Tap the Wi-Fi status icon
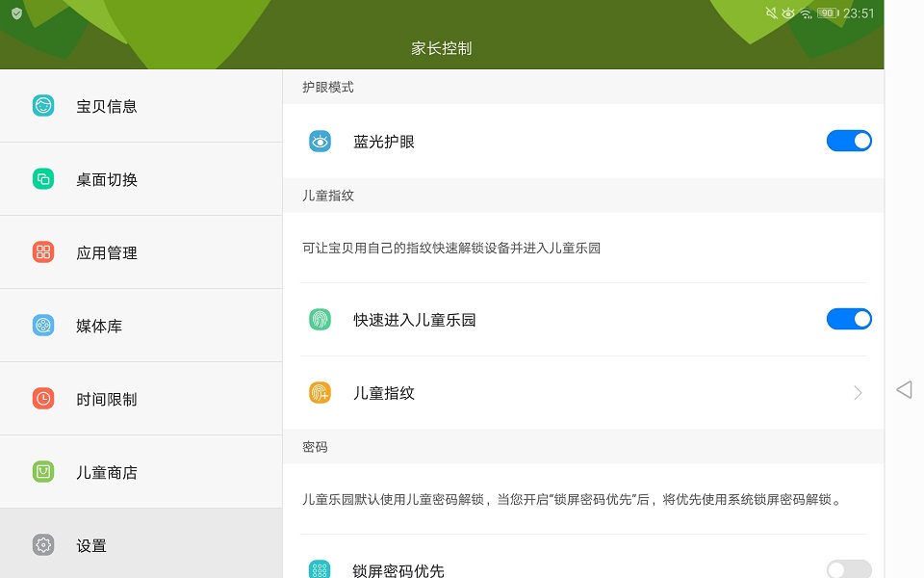This screenshot has height=578, width=924. point(807,13)
